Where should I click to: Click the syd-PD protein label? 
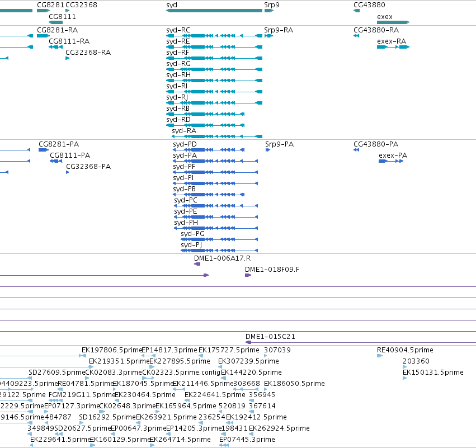click(x=185, y=144)
